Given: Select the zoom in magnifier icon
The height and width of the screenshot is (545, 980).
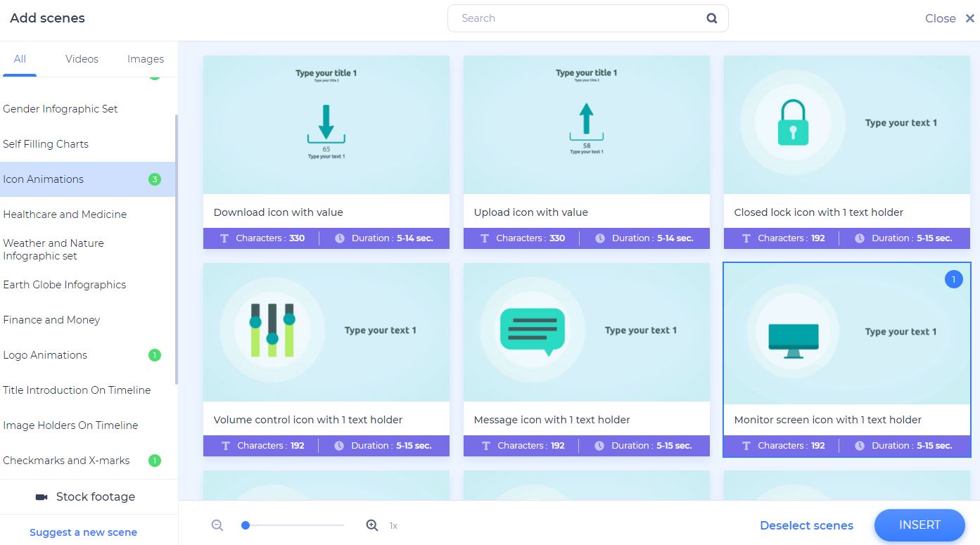Looking at the screenshot, I should click(372, 525).
